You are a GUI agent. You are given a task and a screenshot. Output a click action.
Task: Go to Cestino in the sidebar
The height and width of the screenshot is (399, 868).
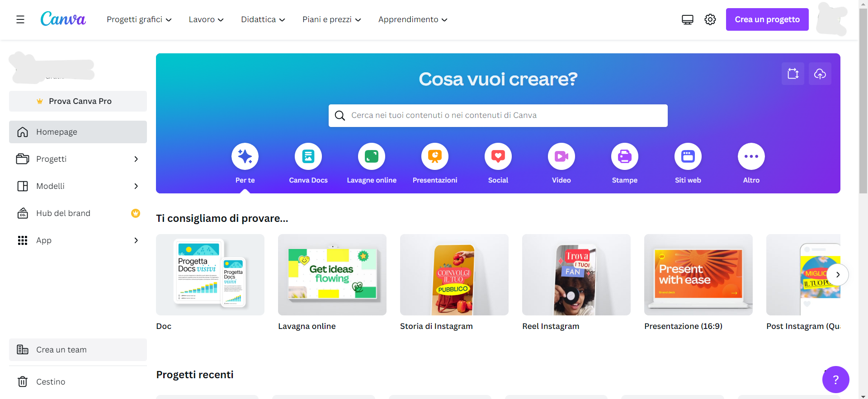pos(51,382)
